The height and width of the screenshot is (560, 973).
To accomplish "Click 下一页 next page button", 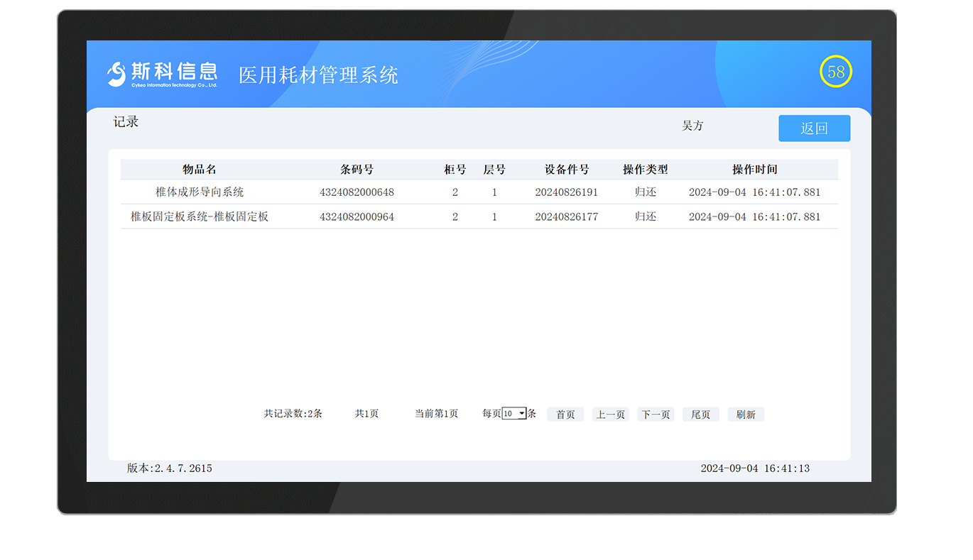I will coord(656,414).
